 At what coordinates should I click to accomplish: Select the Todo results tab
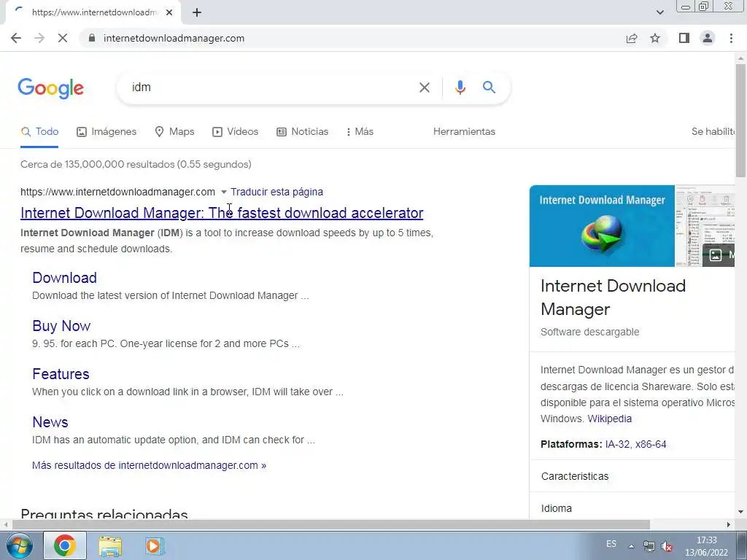click(x=39, y=132)
